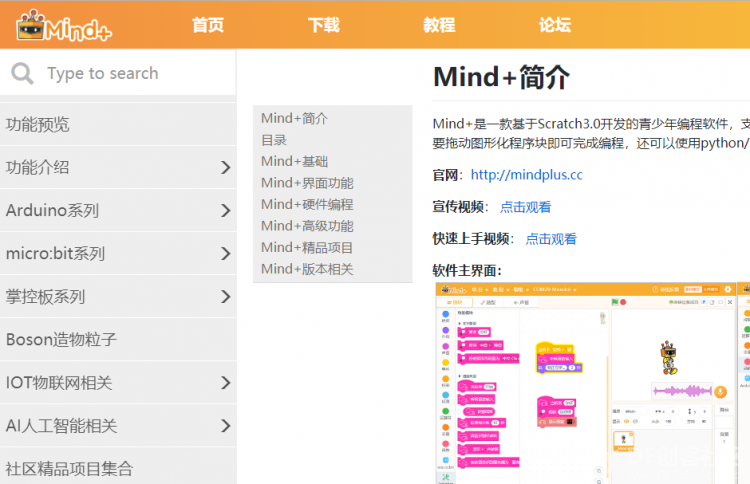Click 点击观看 next to 宣传视频

526,207
